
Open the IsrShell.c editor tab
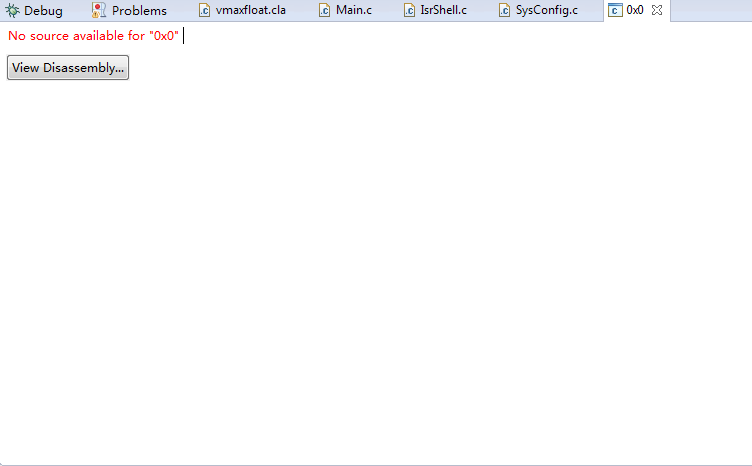pos(435,10)
